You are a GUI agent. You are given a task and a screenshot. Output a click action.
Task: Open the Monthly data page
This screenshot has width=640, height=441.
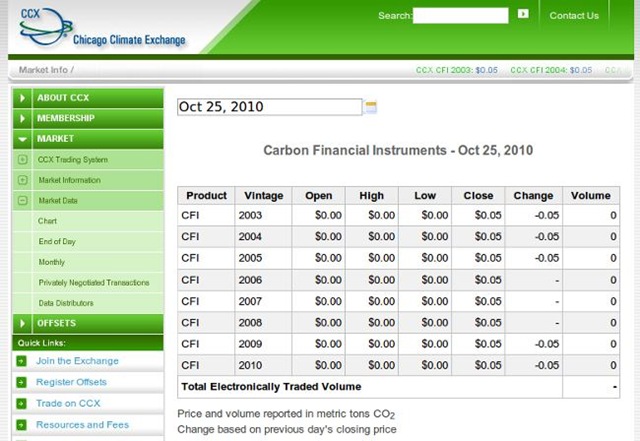pyautogui.click(x=51, y=262)
